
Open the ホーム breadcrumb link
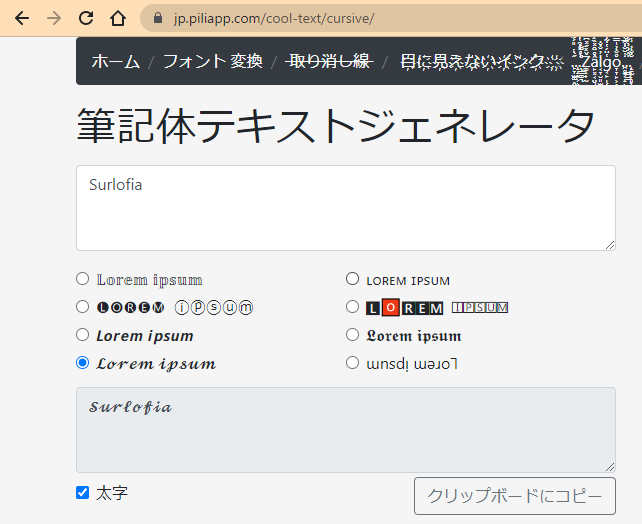tap(116, 61)
